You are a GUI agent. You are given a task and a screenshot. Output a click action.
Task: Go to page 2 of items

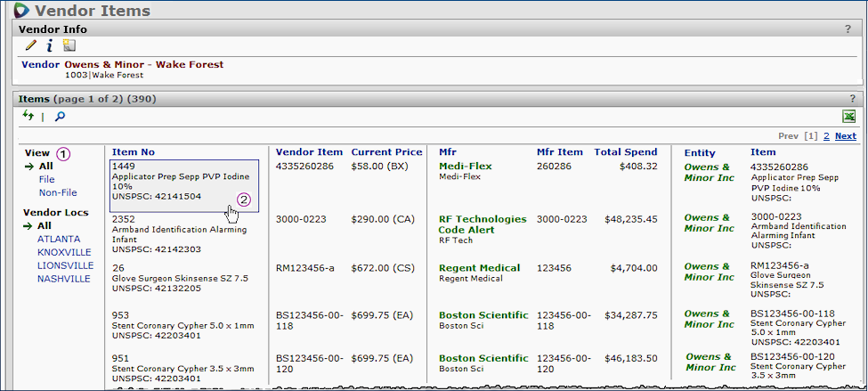(x=825, y=136)
